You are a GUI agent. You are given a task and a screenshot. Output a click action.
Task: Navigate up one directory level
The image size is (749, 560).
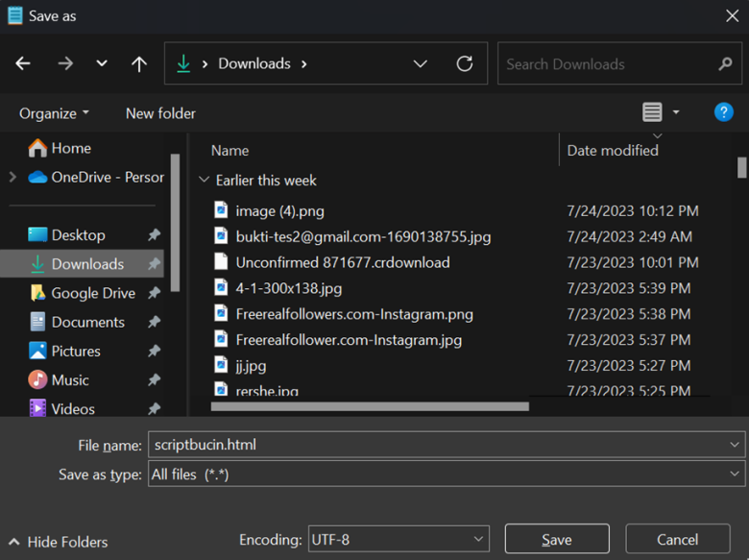click(x=139, y=64)
